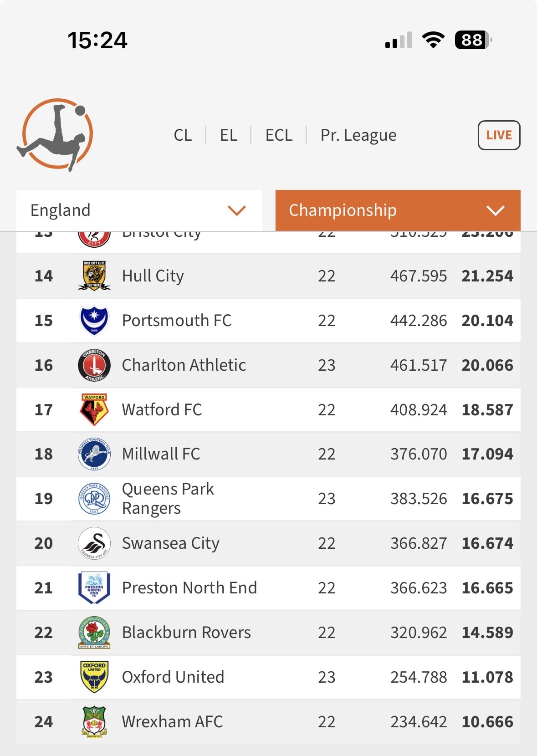Tap the Queens Park Rangers crest
537x756 pixels.
coord(94,499)
